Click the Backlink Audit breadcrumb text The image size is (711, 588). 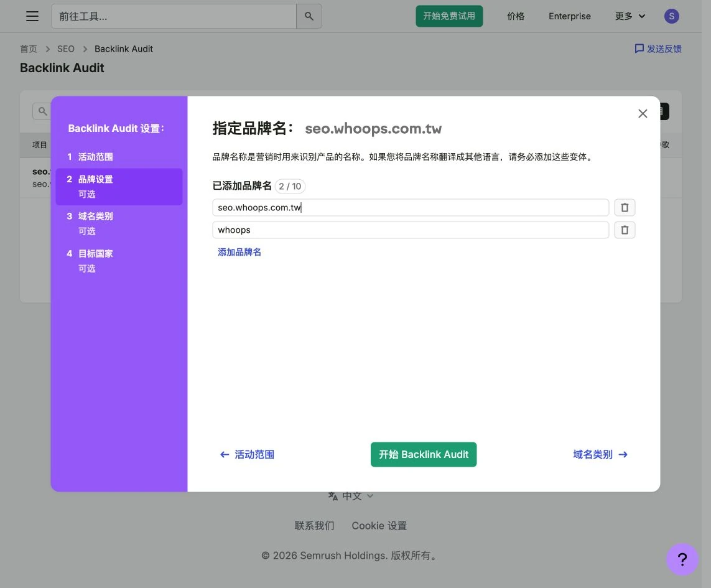click(123, 49)
